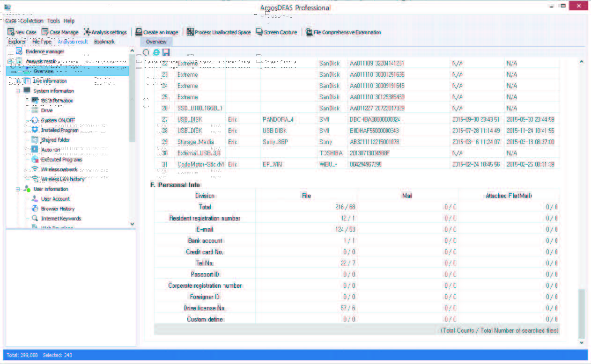591x364 pixels.
Task: Switch to the Bookmark tab
Action: pos(104,42)
